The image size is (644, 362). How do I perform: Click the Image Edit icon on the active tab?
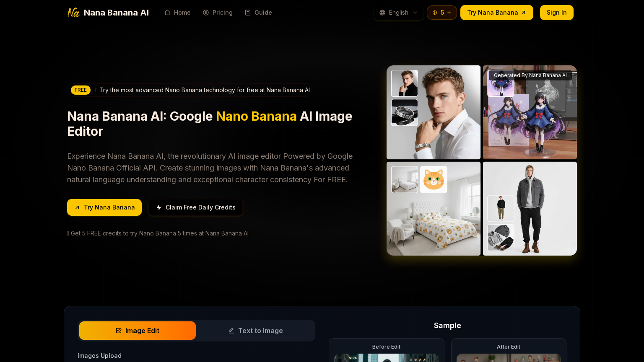pyautogui.click(x=119, y=331)
